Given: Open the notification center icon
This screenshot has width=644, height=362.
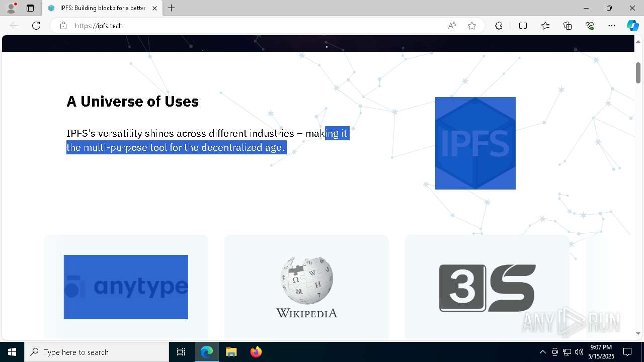Looking at the screenshot, I should 627,352.
